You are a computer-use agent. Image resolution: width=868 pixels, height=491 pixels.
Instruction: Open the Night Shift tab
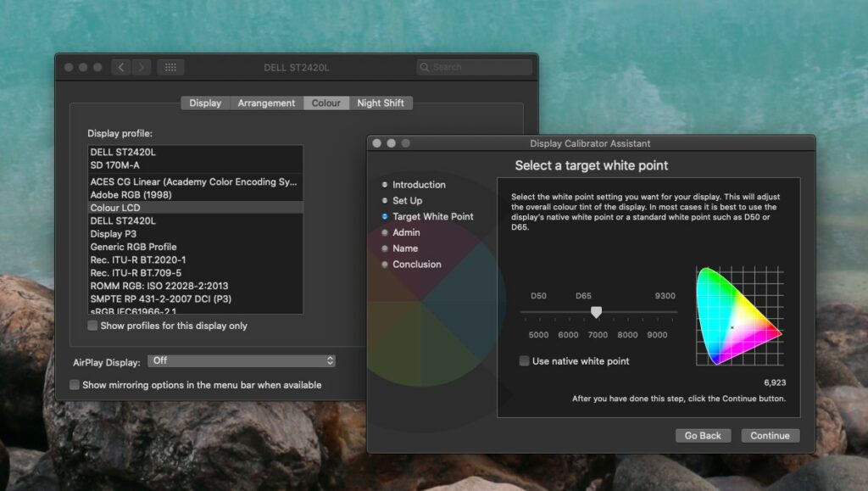click(381, 102)
